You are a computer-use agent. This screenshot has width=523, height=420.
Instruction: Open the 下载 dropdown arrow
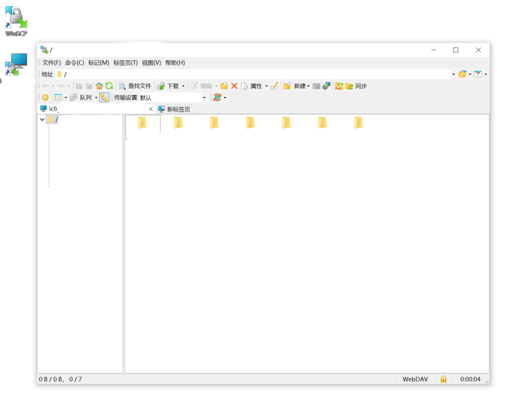point(183,86)
